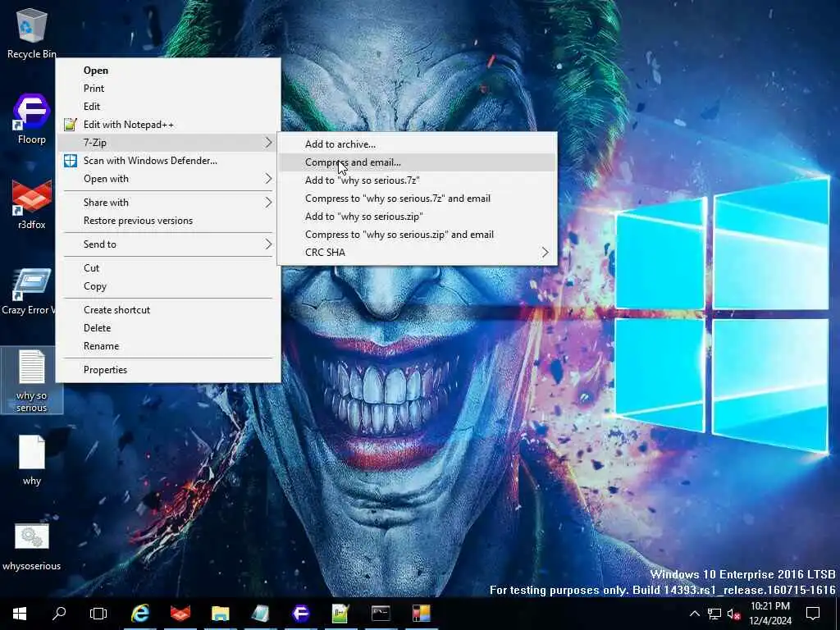The image size is (840, 630).
Task: Select 'Compress to "why so serious.zip" and email'
Action: [418, 235]
